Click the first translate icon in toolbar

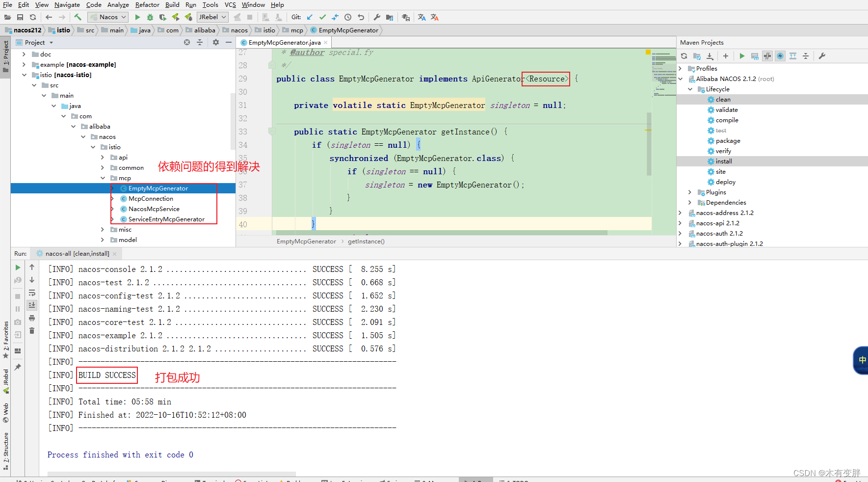coord(422,17)
